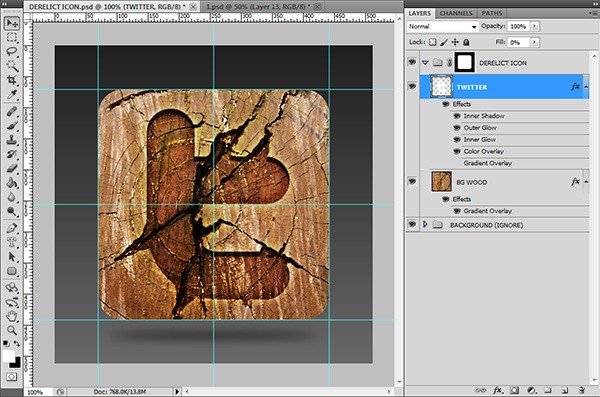
Task: Select the Brush tool
Action: [12, 126]
